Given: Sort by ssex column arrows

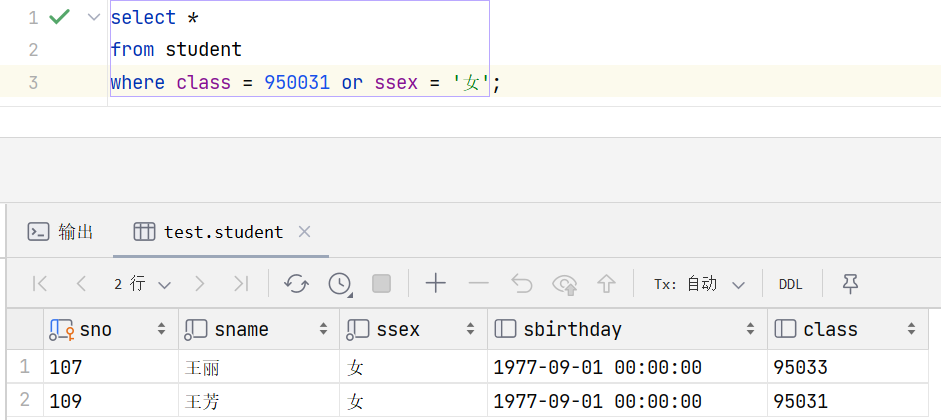Looking at the screenshot, I should point(470,329).
